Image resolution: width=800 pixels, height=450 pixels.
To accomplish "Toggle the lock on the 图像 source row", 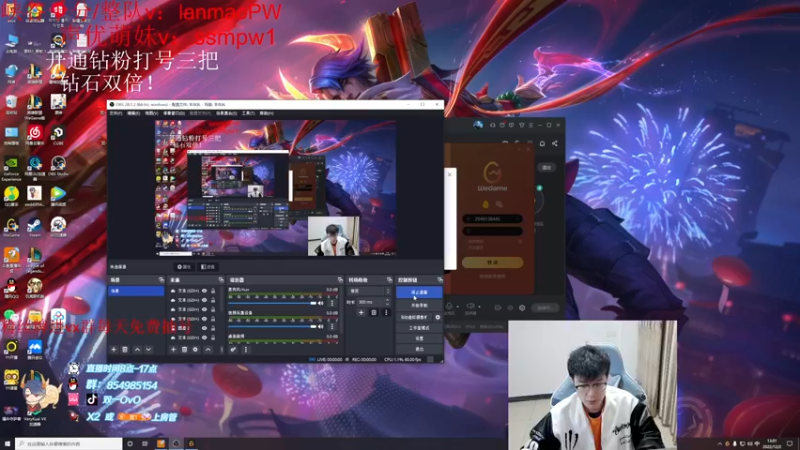I will 213,328.
